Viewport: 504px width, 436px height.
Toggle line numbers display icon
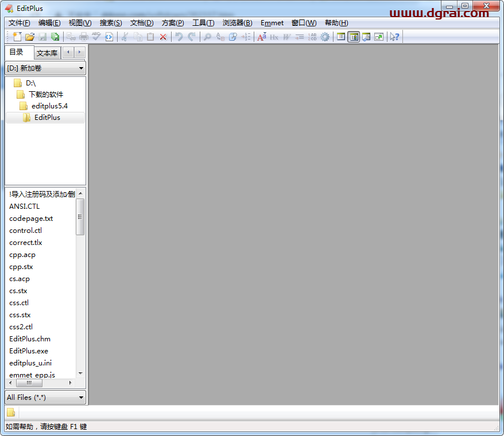(x=312, y=37)
